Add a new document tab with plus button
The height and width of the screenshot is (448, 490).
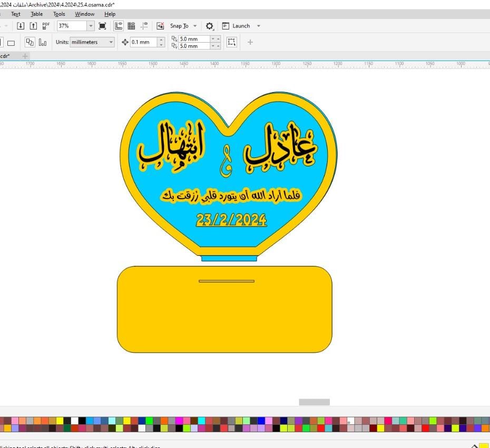point(25,56)
